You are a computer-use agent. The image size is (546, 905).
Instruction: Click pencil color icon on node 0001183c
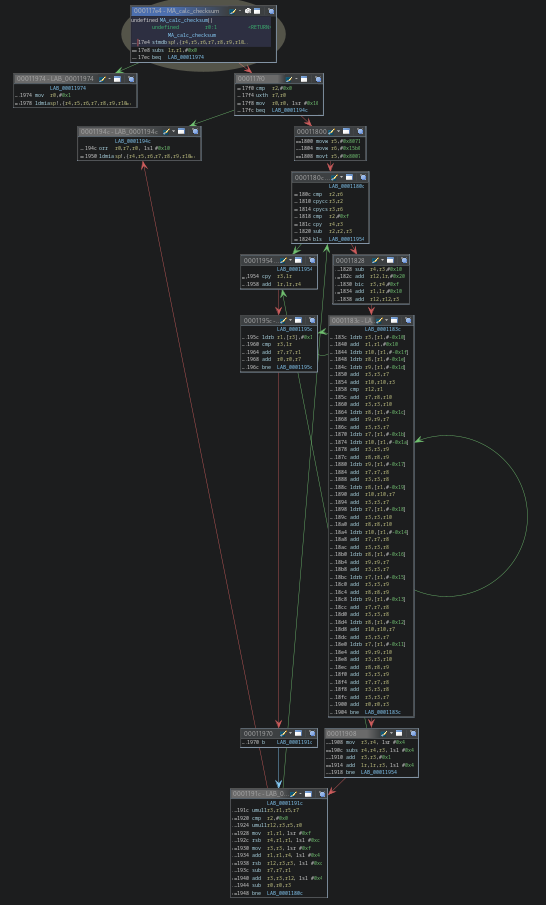[379, 320]
